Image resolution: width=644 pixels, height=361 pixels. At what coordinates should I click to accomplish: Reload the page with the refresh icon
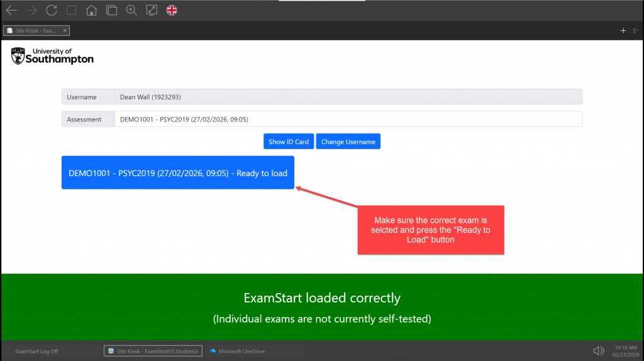52,10
